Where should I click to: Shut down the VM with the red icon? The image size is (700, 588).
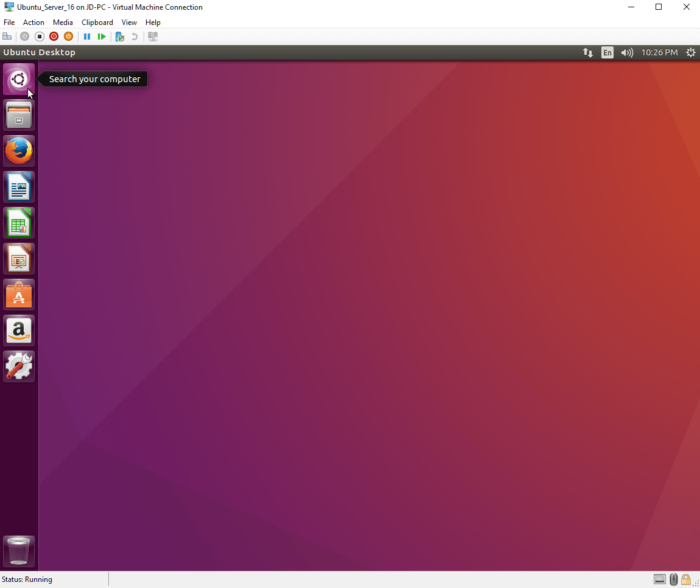[54, 37]
